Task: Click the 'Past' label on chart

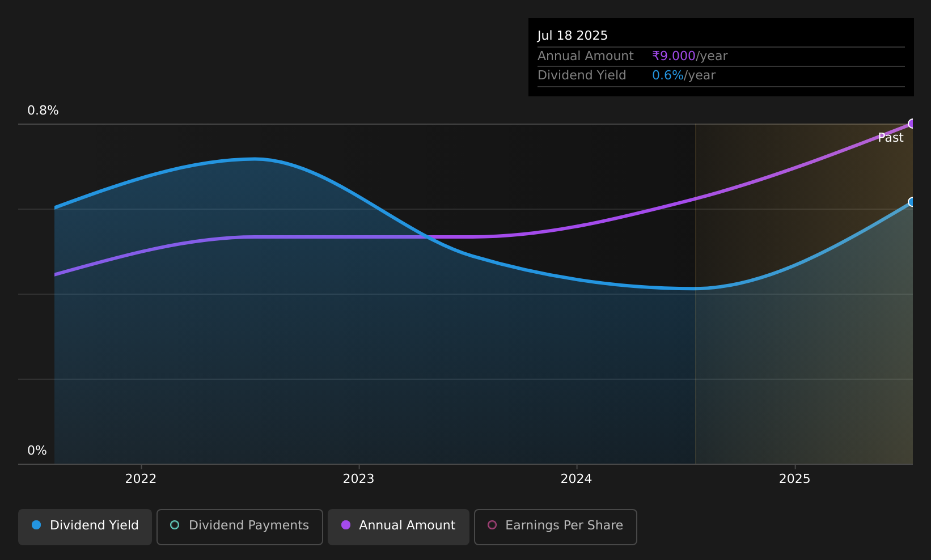Action: 890,138
